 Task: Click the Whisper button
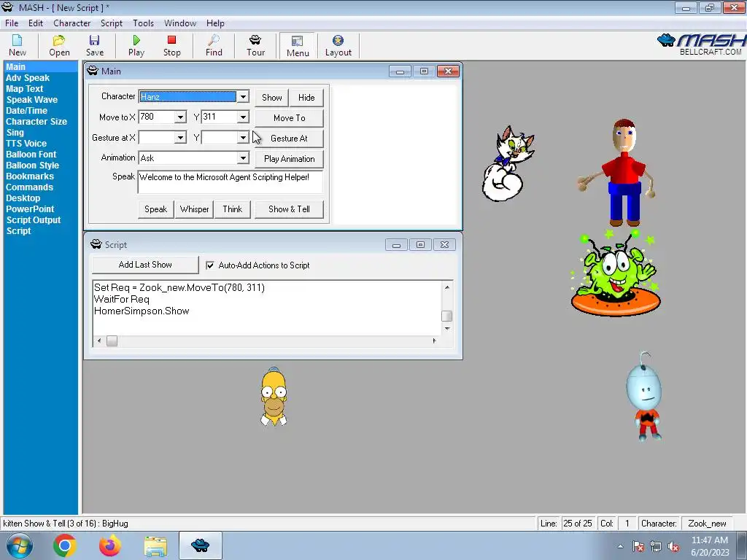point(194,209)
